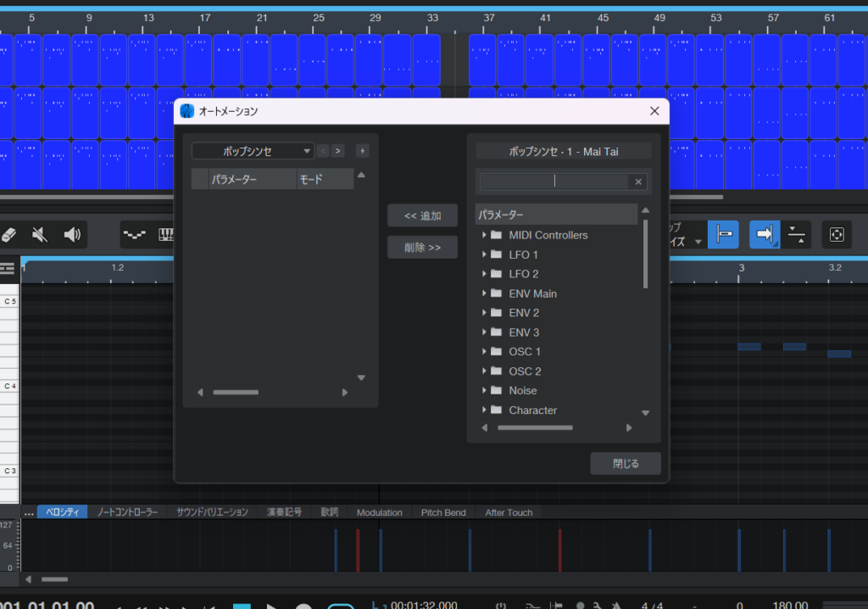Click the piano keyboard view icon
The height and width of the screenshot is (609, 868).
click(x=165, y=234)
